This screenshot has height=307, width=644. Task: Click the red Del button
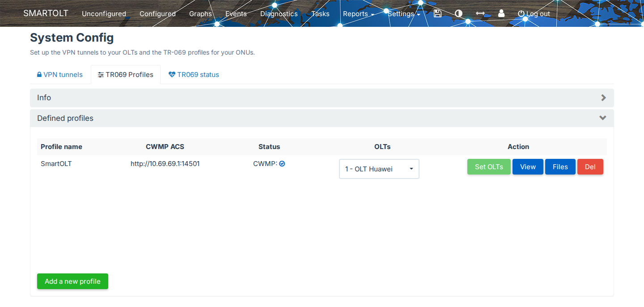(590, 166)
